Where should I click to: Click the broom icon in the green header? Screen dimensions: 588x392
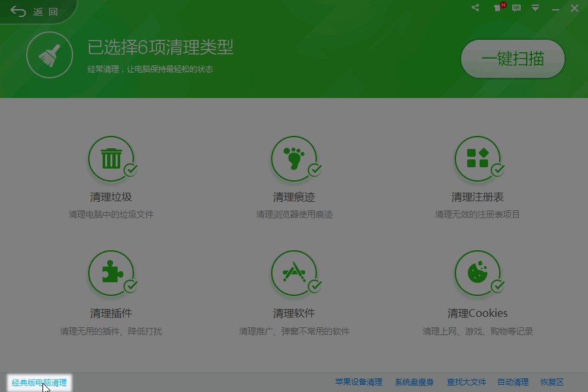pyautogui.click(x=49, y=55)
